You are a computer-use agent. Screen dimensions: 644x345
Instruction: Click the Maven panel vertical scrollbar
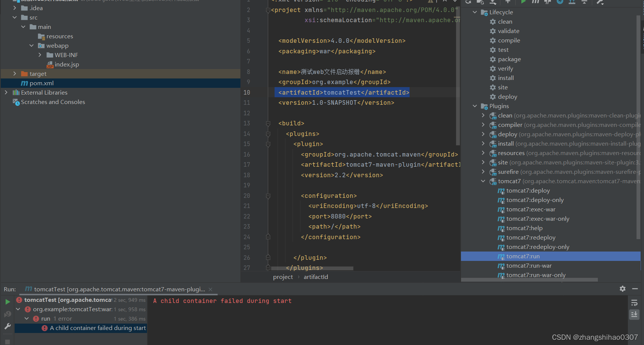tap(638, 127)
